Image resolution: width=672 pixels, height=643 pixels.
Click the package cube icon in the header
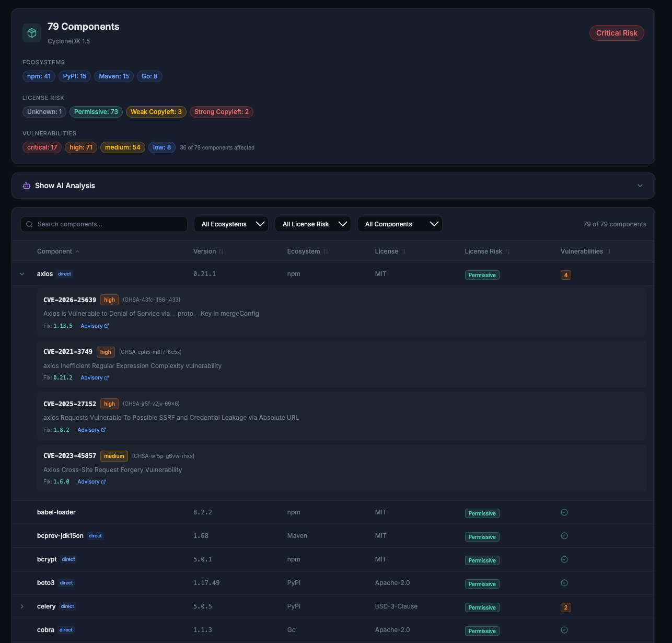tap(31, 32)
